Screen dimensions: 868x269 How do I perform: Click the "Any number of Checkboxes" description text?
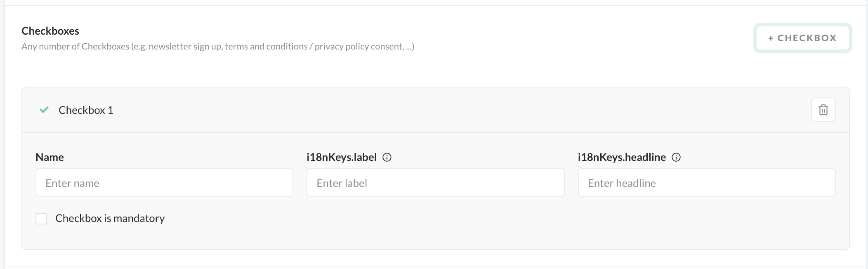75,47
